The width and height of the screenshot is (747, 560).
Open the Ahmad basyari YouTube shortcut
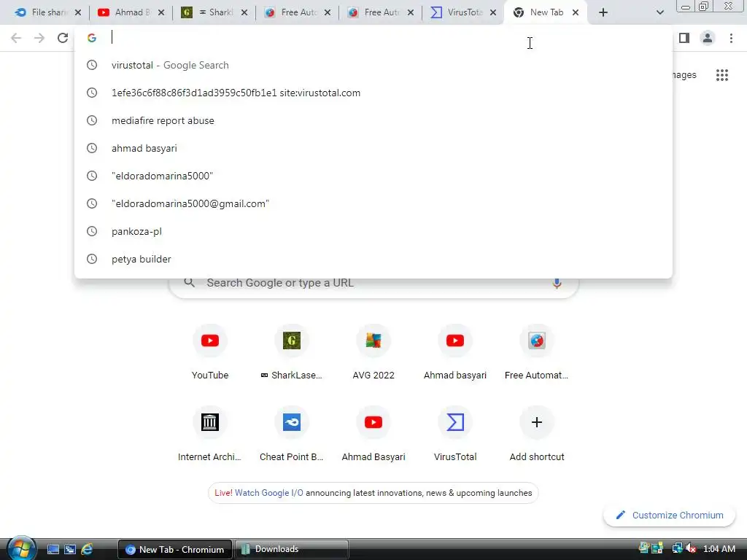[x=455, y=353]
